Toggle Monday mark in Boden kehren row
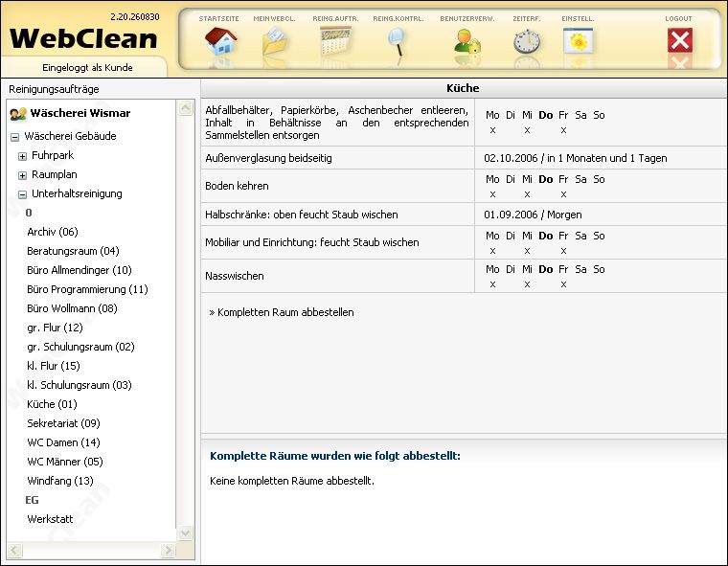728x566 pixels. point(492,193)
